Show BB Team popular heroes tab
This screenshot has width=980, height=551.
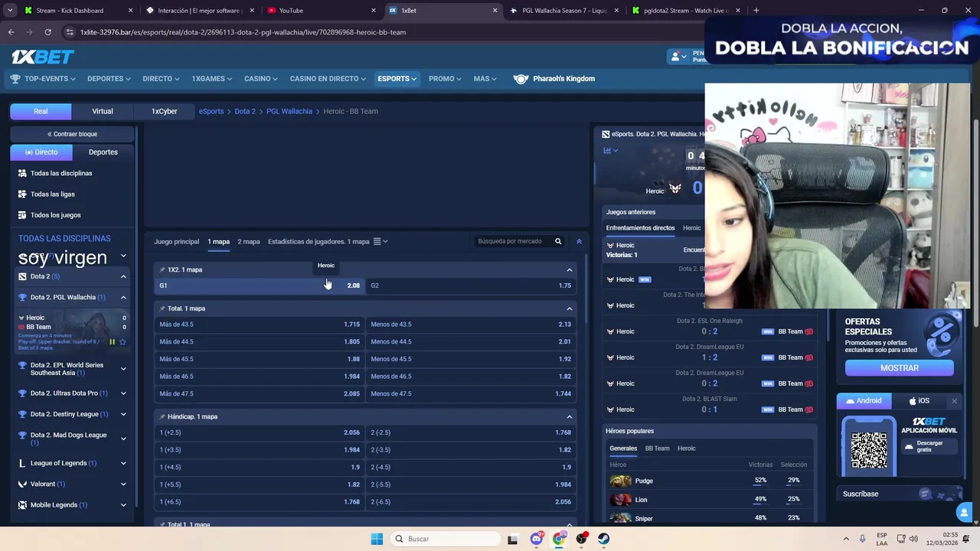pos(657,448)
